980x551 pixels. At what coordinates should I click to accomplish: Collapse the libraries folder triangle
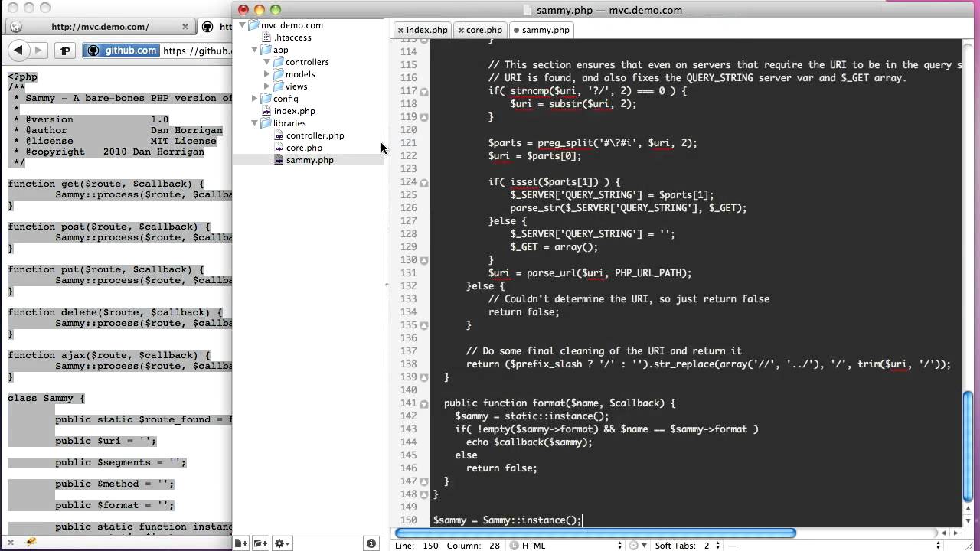point(255,123)
